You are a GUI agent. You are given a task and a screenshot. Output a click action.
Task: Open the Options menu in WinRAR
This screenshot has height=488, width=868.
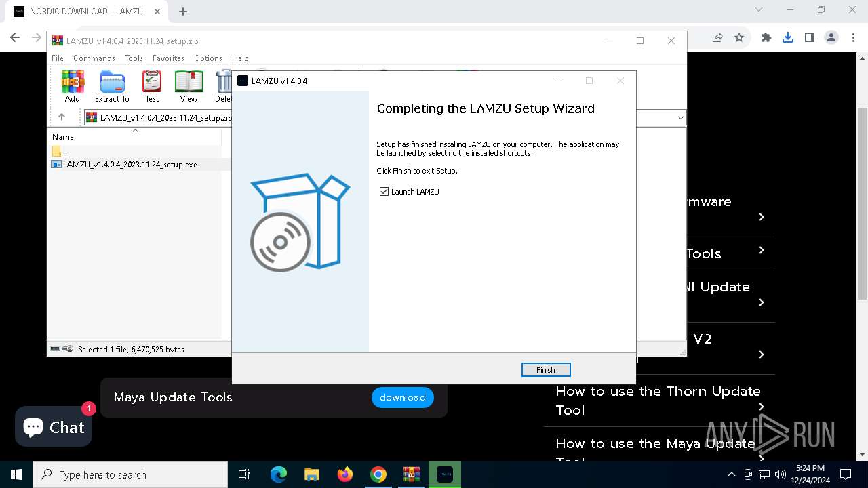208,58
